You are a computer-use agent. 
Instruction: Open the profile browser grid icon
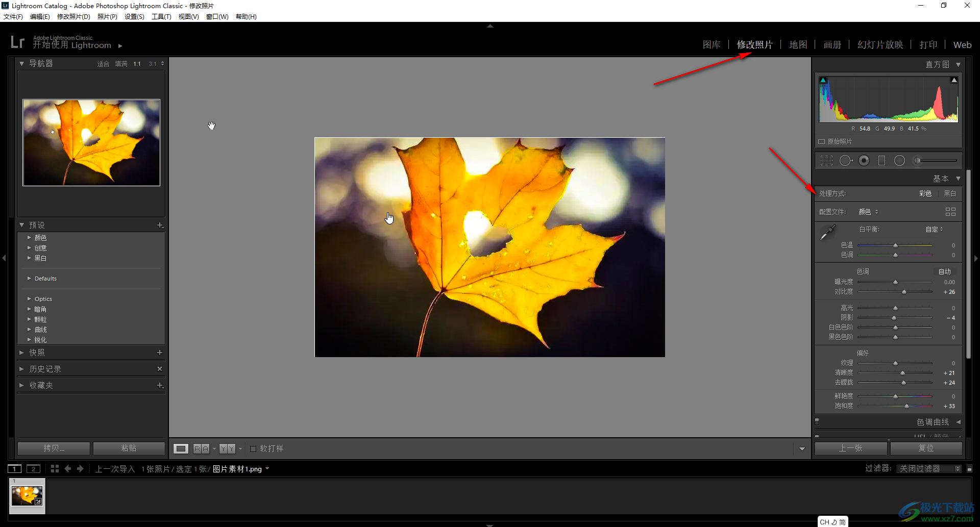point(950,212)
